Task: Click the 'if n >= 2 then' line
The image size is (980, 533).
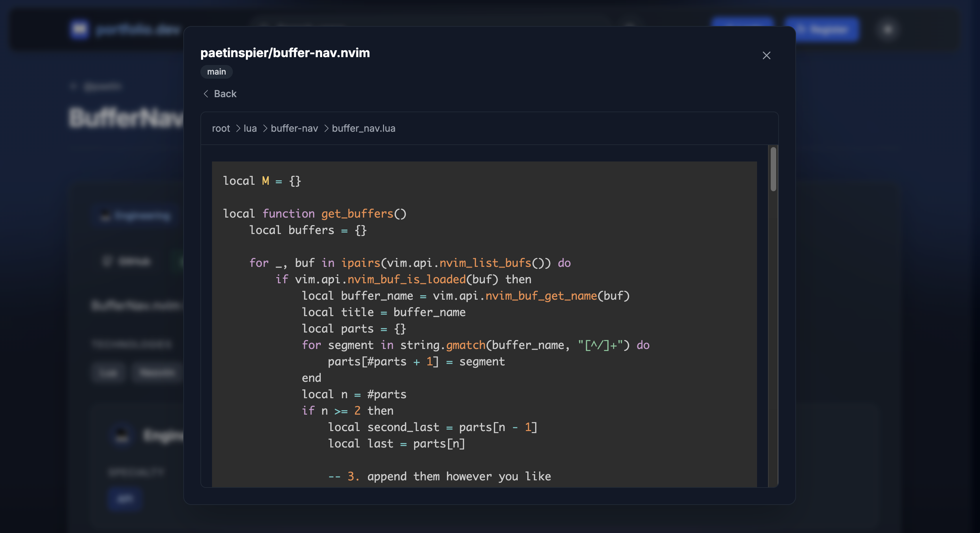Action: point(347,411)
